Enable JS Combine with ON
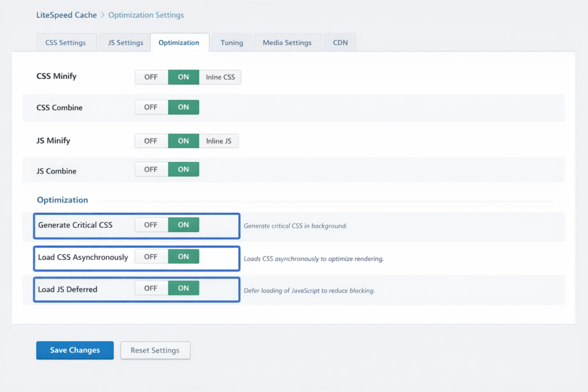The width and height of the screenshot is (588, 392). pyautogui.click(x=183, y=169)
